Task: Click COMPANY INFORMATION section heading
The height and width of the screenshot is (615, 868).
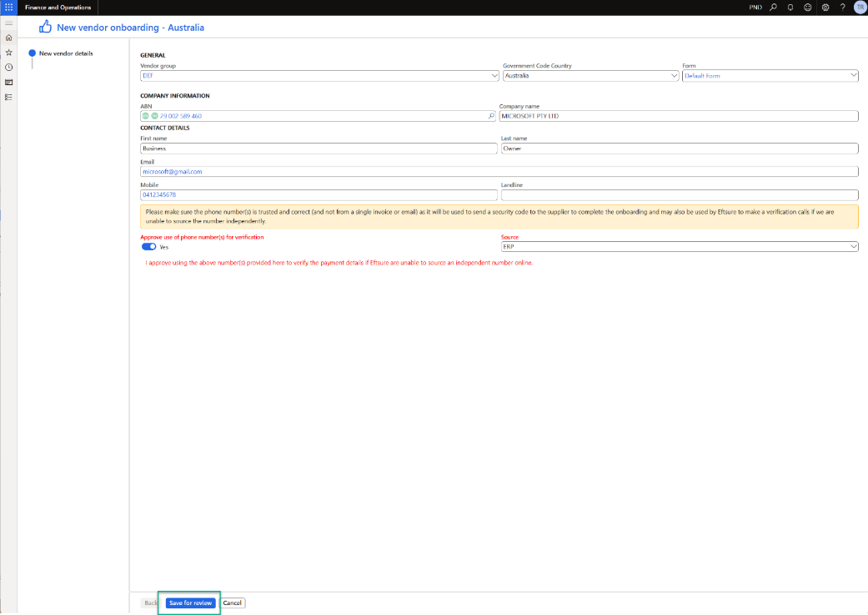Action: coord(175,96)
